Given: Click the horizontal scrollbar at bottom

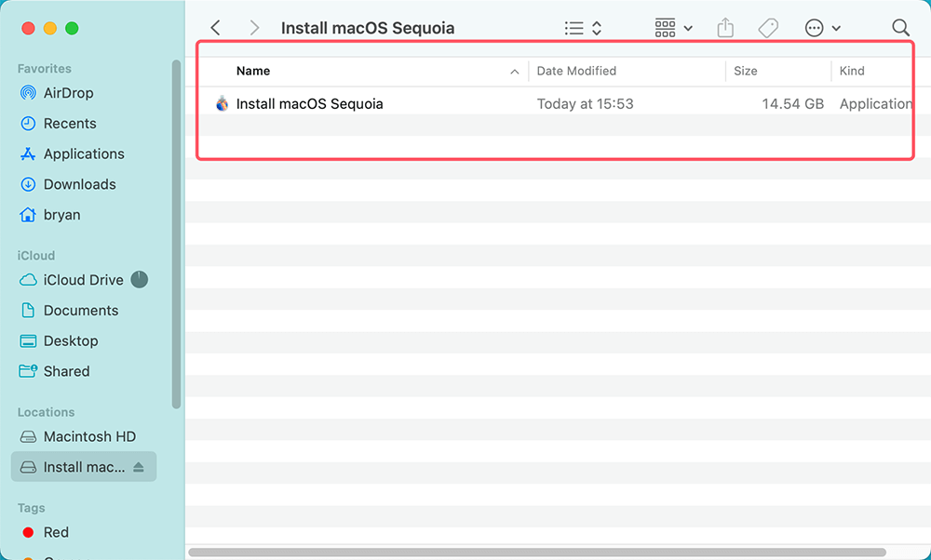Looking at the screenshot, I should tap(549, 553).
